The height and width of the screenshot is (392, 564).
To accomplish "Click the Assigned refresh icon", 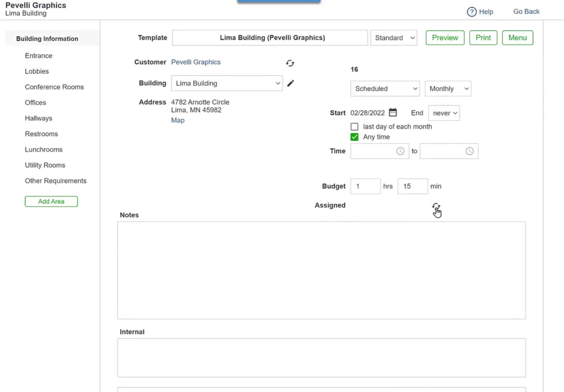I will 436,207.
